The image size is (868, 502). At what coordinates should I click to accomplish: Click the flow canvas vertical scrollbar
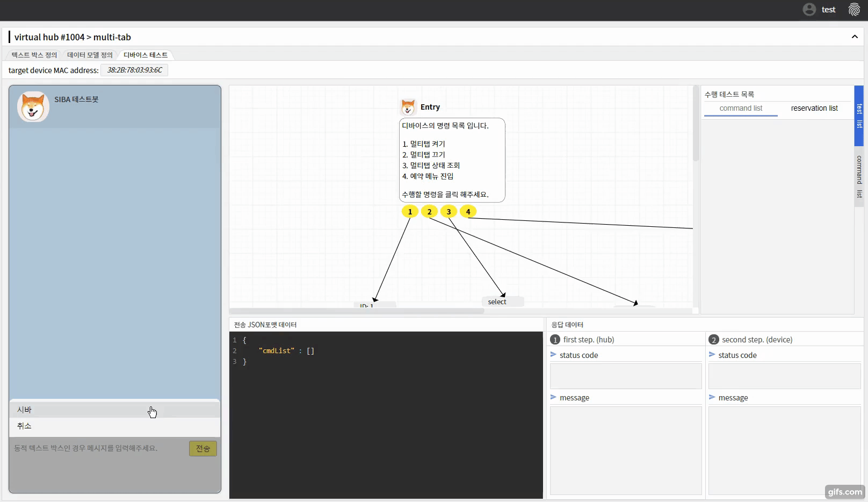coord(696,124)
